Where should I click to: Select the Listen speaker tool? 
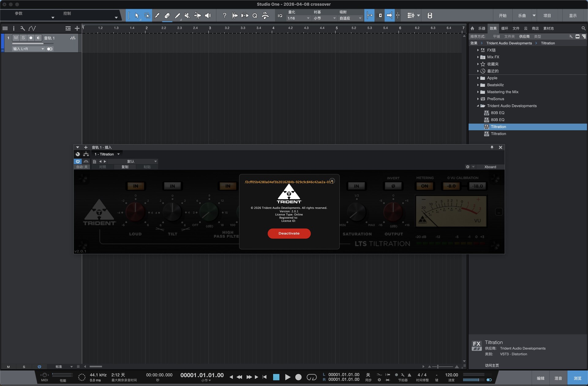[x=208, y=16]
